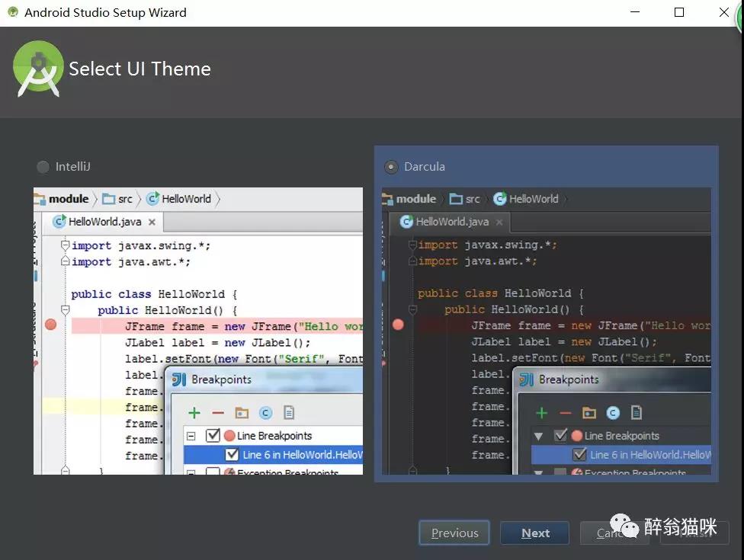Toggle Line Breakpoints checkbox in light preview
This screenshot has height=560, width=744.
click(x=213, y=435)
